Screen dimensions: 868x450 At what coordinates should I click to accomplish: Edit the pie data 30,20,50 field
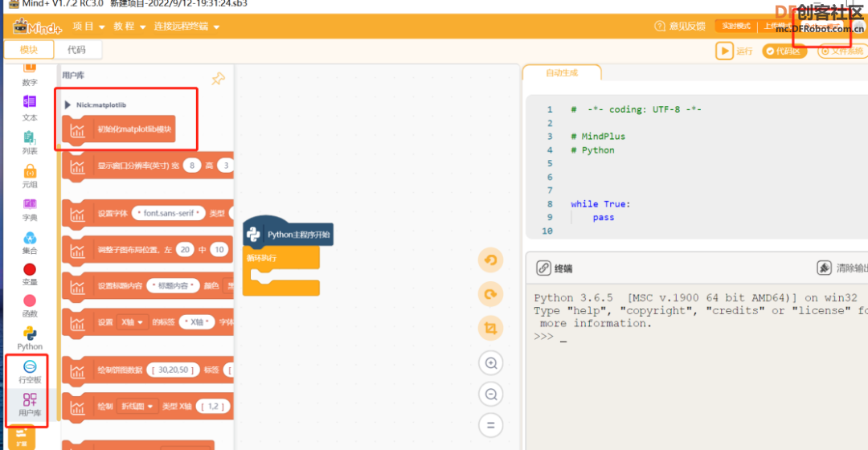click(x=173, y=370)
